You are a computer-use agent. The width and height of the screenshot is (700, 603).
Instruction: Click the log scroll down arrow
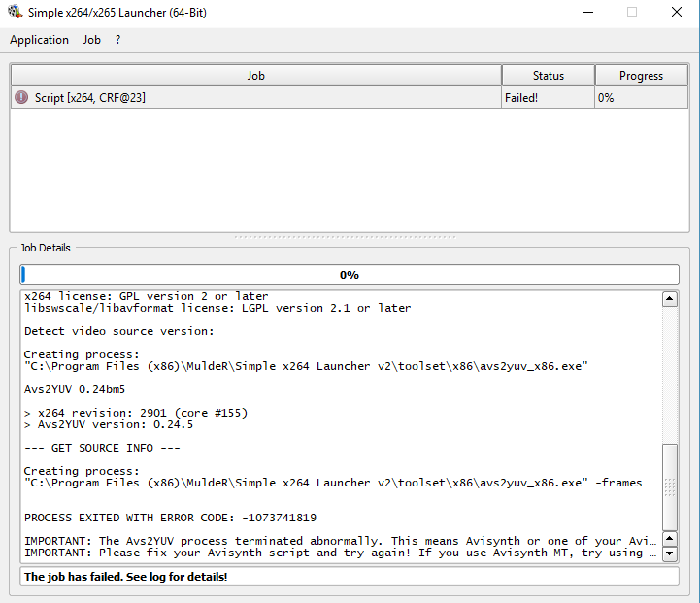click(x=670, y=553)
